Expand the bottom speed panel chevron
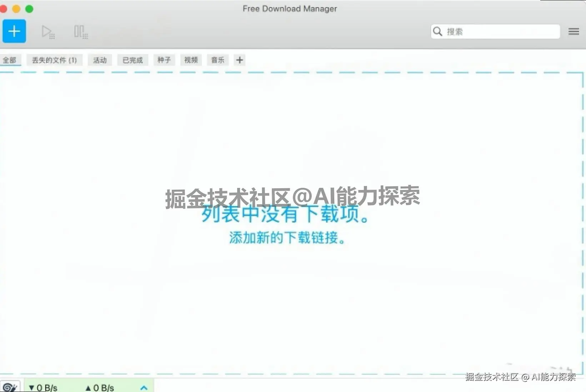 point(144,388)
